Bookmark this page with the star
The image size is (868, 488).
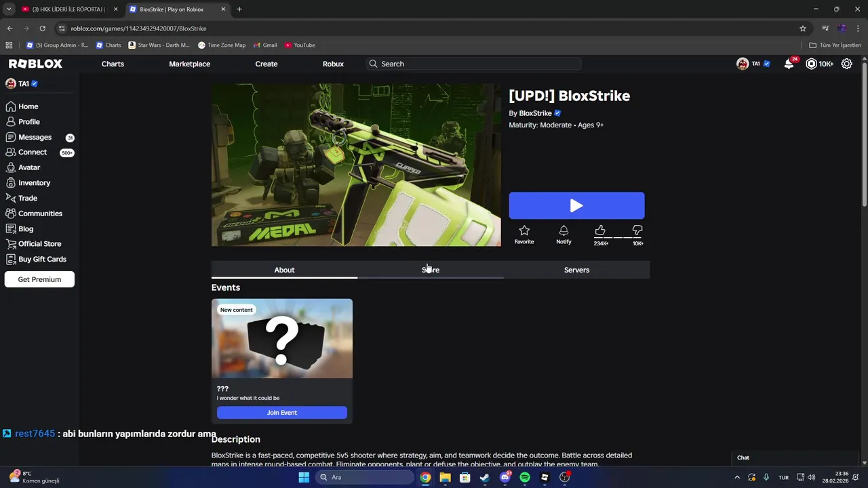click(x=803, y=28)
